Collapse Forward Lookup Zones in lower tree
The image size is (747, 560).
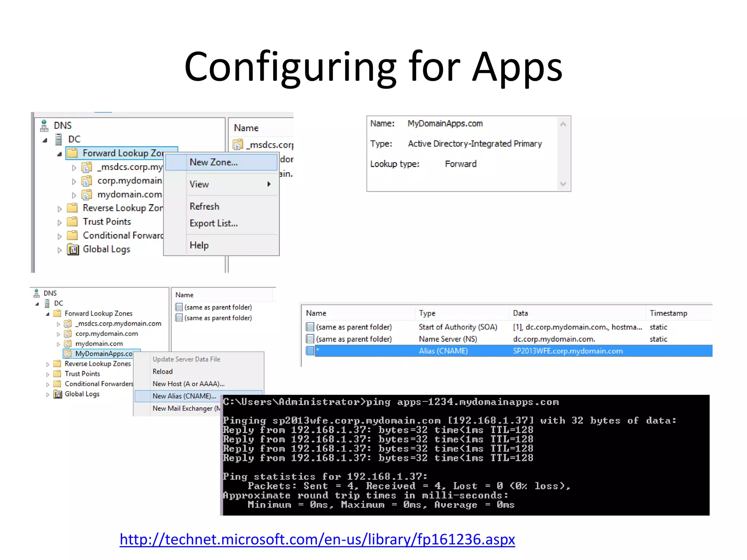click(x=47, y=314)
